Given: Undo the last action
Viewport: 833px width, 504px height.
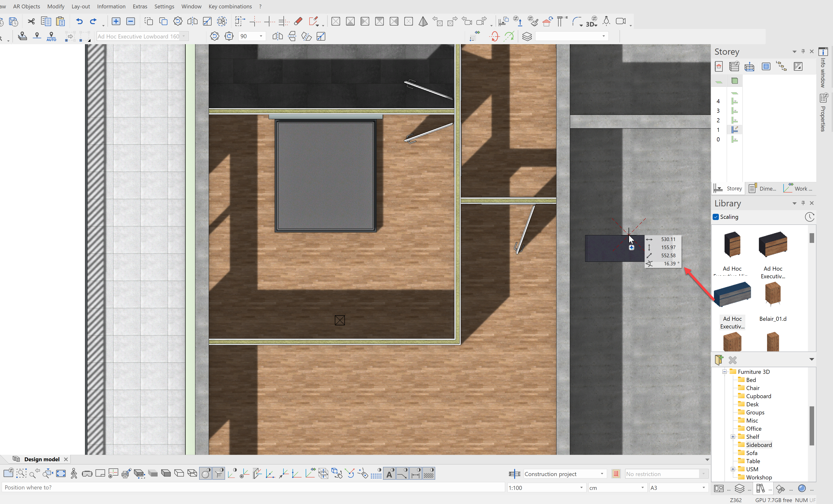Looking at the screenshot, I should click(x=79, y=22).
